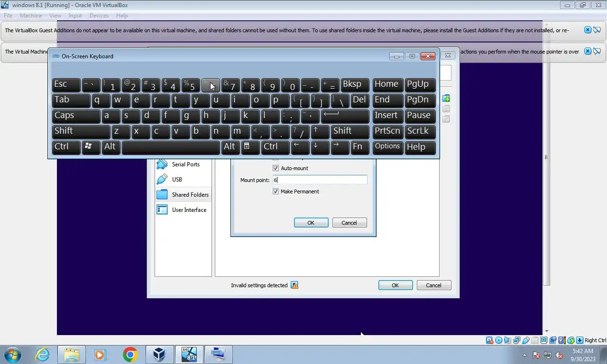The height and width of the screenshot is (364, 607).
Task: Open File Explorer from the taskbar
Action: 72,355
